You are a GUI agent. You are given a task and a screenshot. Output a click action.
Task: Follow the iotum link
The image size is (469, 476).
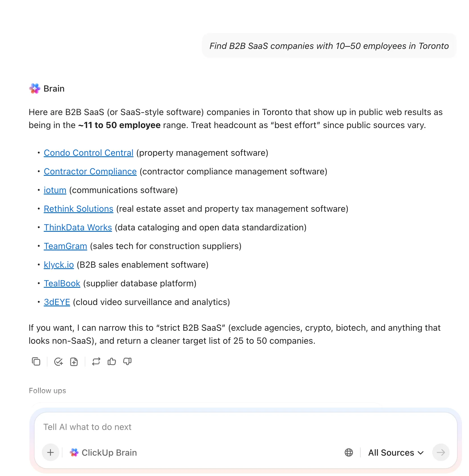coord(55,190)
